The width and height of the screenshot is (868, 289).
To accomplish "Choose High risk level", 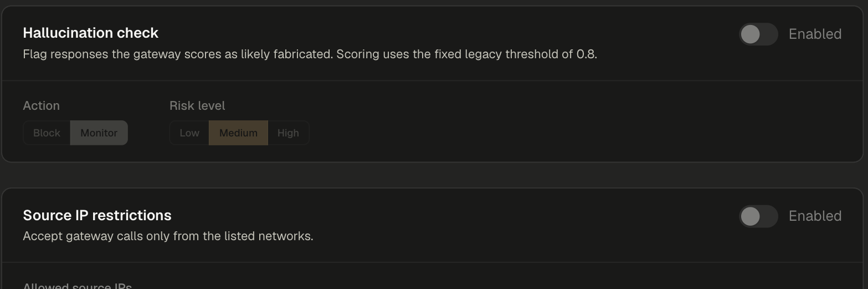I will pos(288,133).
